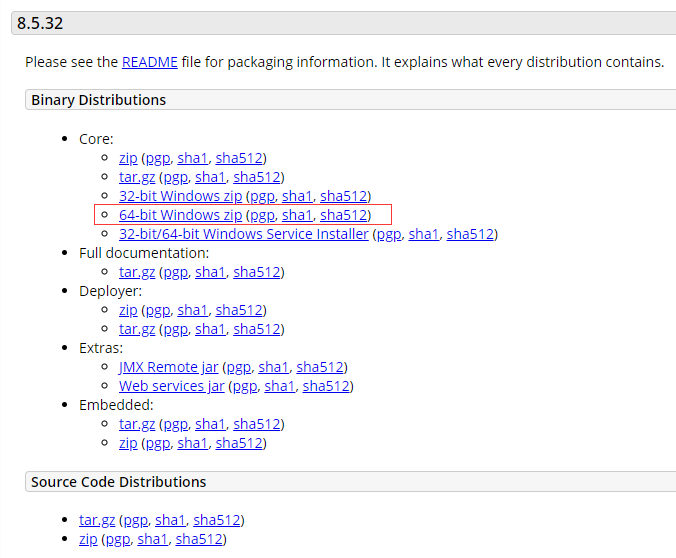Open sha1 checksum for Core zip
The image size is (676, 558).
192,158
